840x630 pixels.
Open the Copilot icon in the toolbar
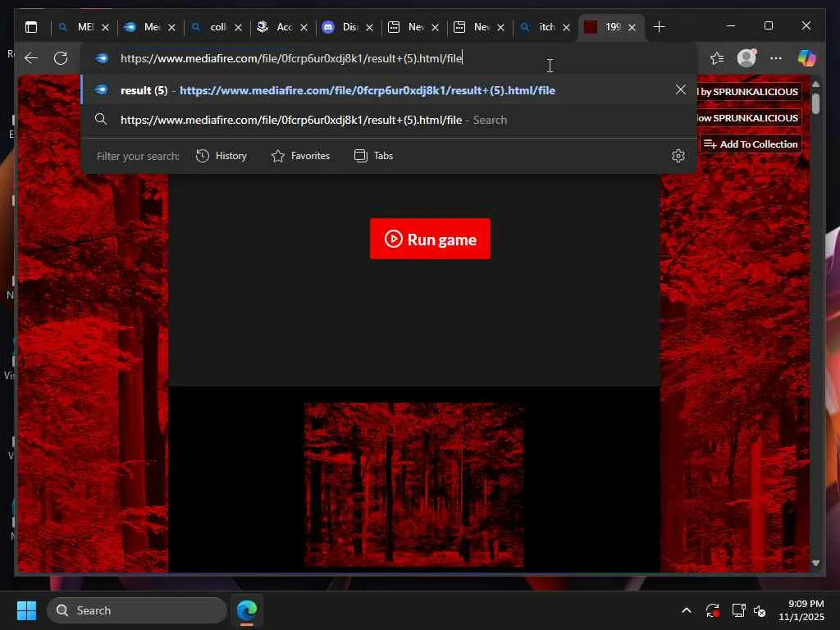tap(806, 58)
